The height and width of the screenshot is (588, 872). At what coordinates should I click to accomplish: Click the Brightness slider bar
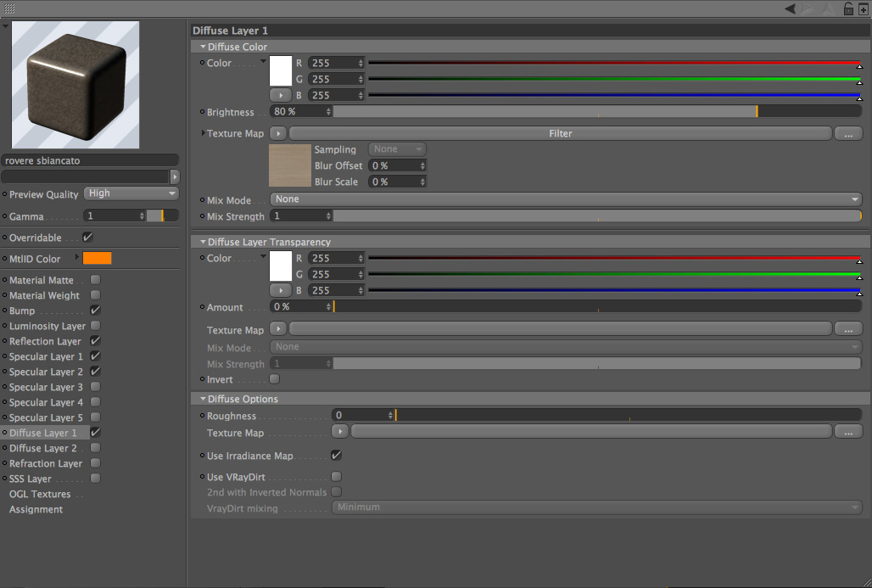597,112
